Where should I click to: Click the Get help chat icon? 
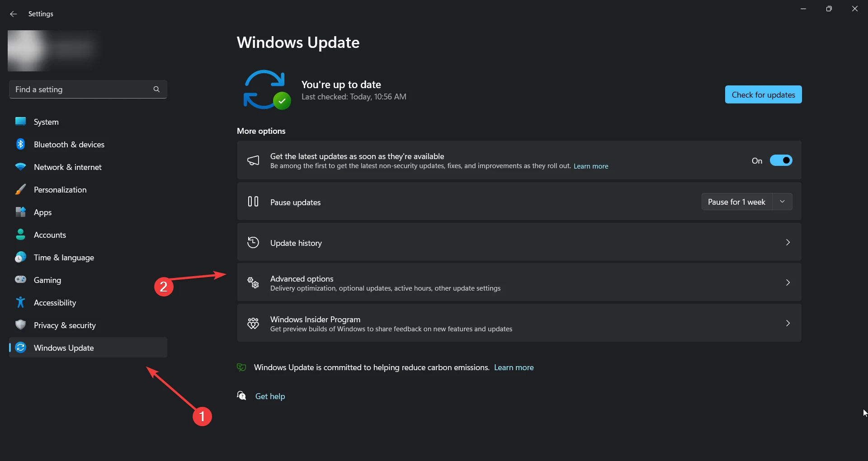pyautogui.click(x=241, y=396)
